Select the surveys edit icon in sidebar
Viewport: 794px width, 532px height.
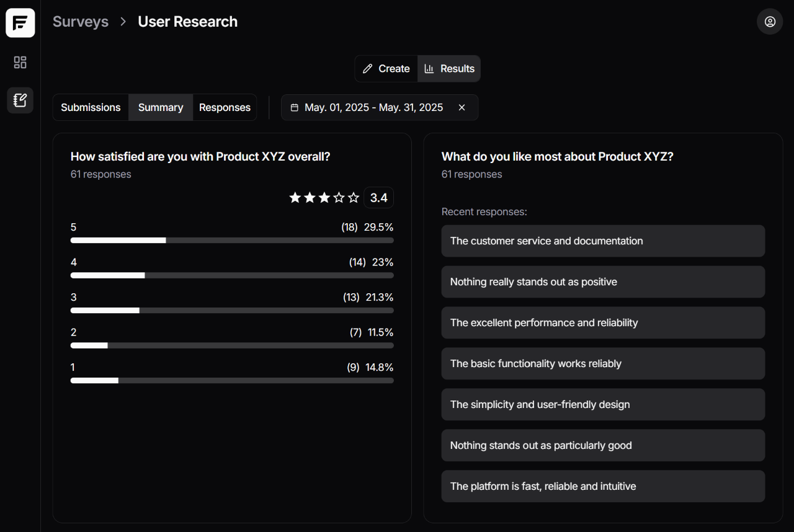(x=20, y=100)
